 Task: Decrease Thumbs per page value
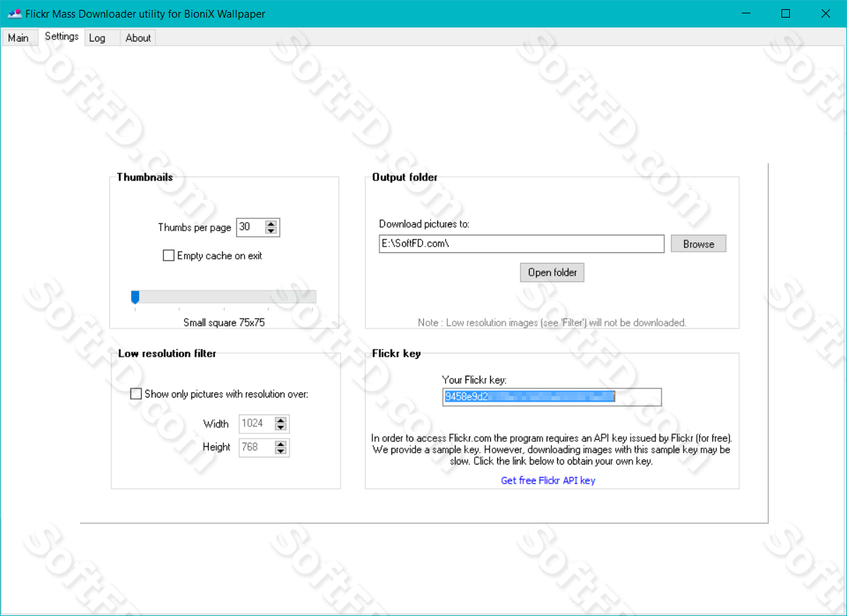(272, 230)
